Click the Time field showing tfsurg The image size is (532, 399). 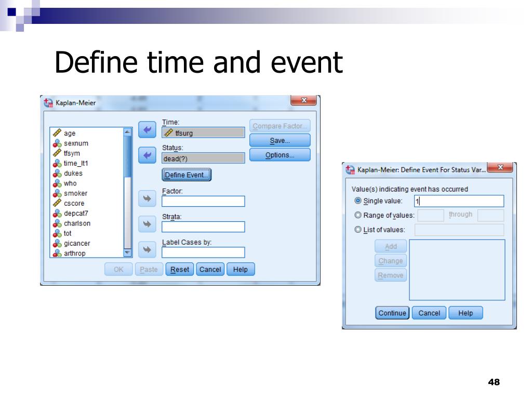pos(203,132)
